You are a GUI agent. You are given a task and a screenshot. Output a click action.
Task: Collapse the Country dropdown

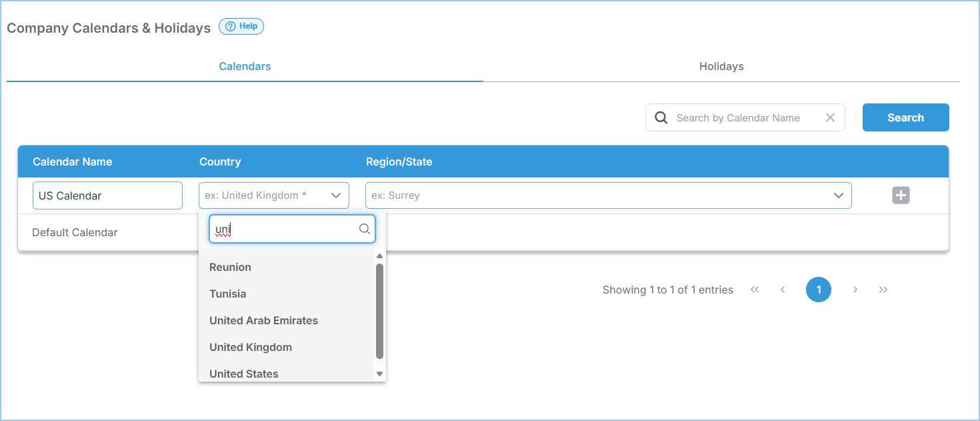pos(336,195)
